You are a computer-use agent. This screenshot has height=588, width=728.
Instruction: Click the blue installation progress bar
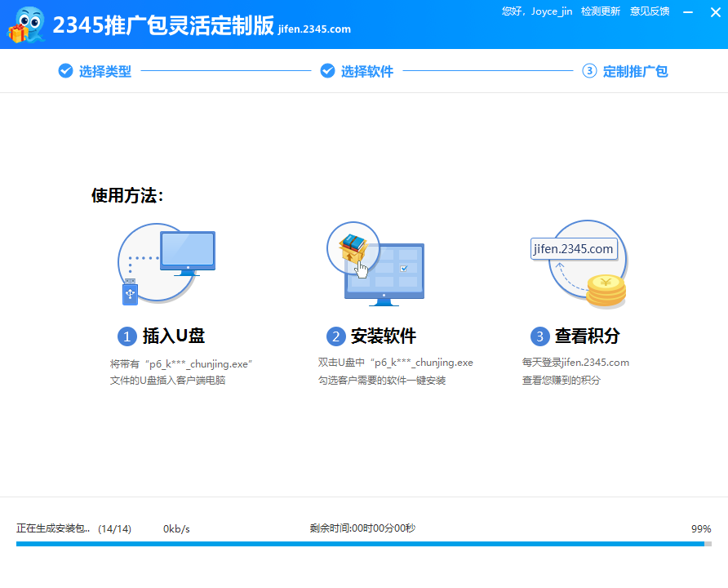pyautogui.click(x=359, y=543)
